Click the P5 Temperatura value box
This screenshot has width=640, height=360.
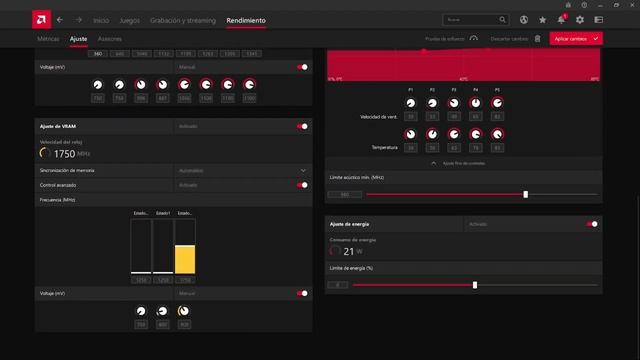click(497, 148)
